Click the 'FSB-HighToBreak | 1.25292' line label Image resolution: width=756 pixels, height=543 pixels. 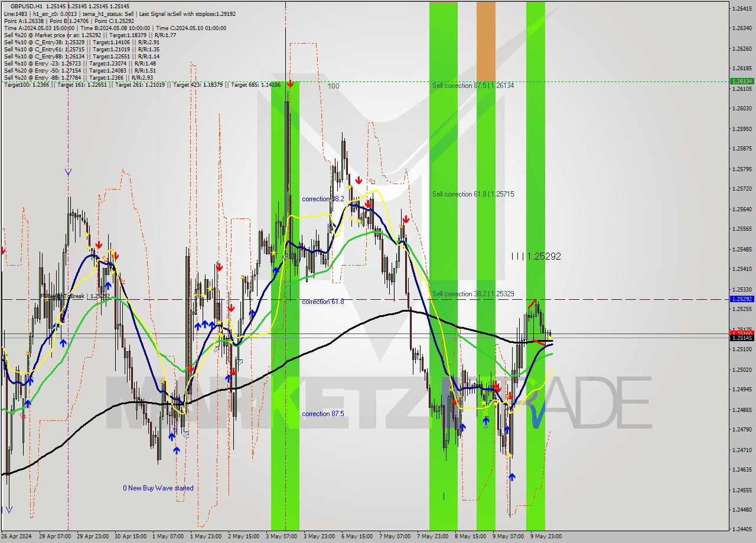[x=75, y=296]
